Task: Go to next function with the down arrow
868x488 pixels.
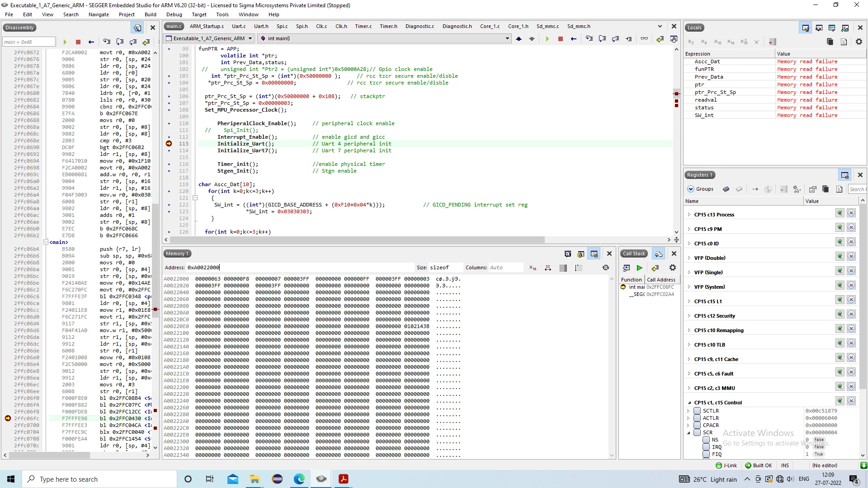Action: pos(532,39)
